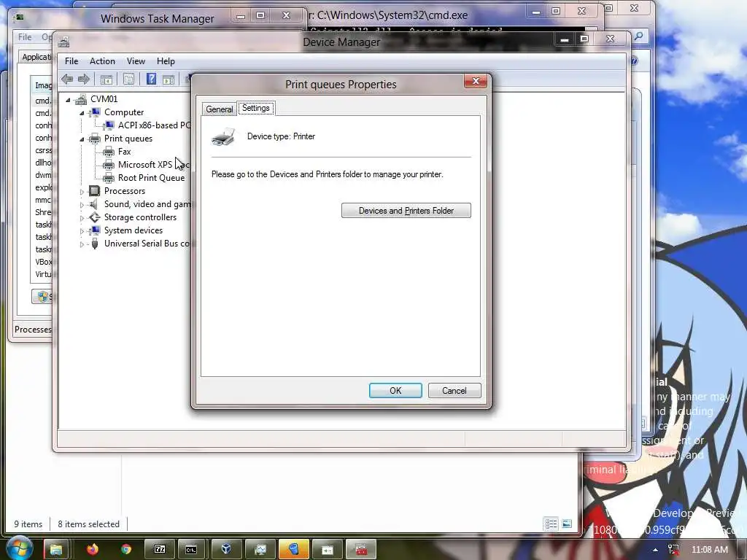Image resolution: width=747 pixels, height=560 pixels.
Task: Switch to the General tab
Action: [x=219, y=109]
